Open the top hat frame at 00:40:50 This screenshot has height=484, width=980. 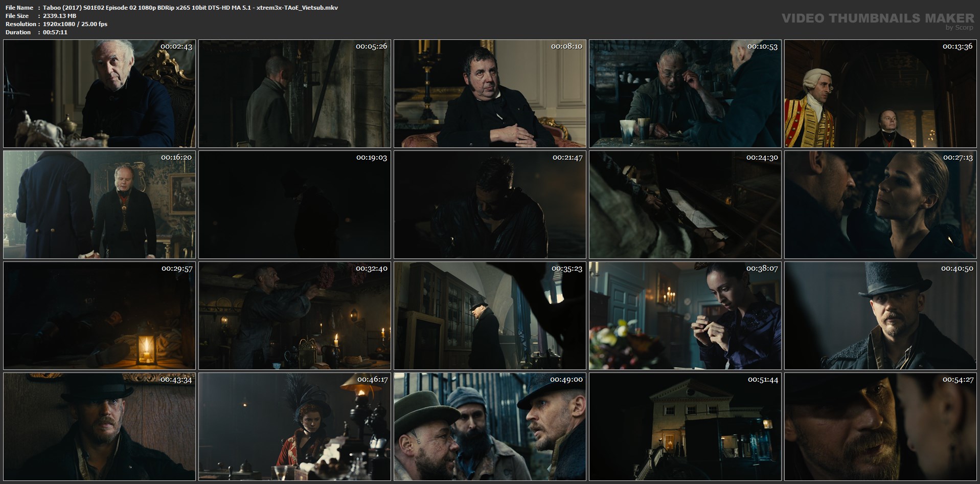tap(880, 316)
